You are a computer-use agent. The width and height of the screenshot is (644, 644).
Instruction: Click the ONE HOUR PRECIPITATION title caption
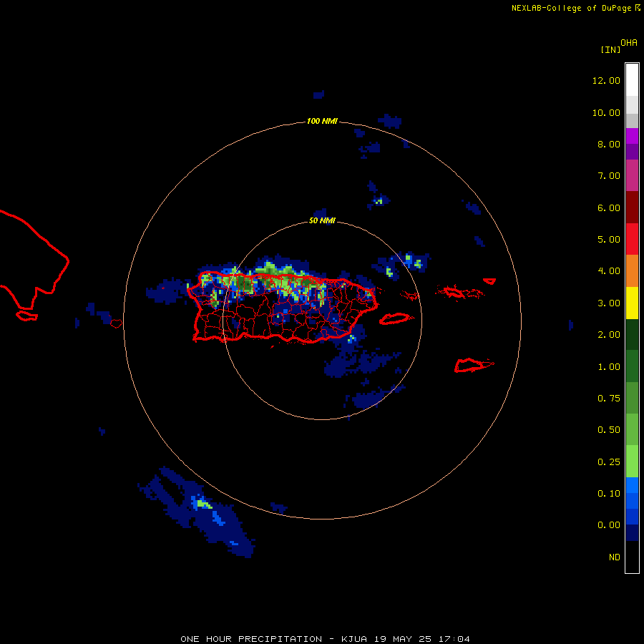325,639
